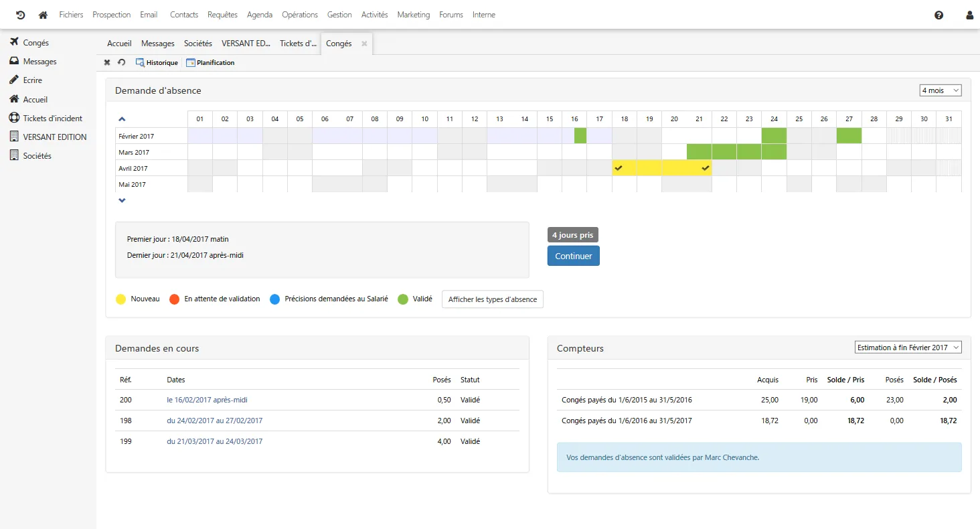This screenshot has width=980, height=529.
Task: Open Congés in the sidebar
Action: 29,42
